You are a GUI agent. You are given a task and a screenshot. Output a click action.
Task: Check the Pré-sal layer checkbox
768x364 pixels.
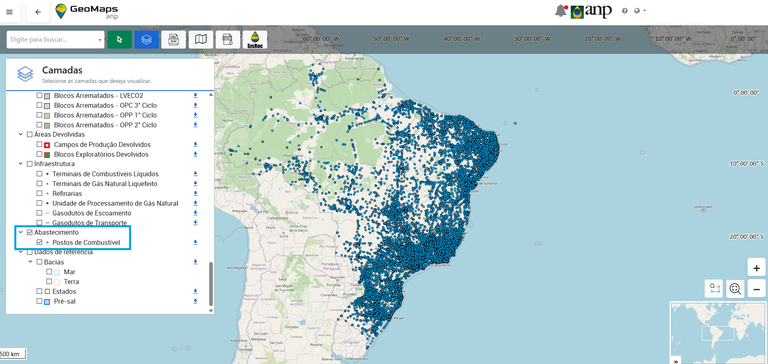(x=39, y=301)
